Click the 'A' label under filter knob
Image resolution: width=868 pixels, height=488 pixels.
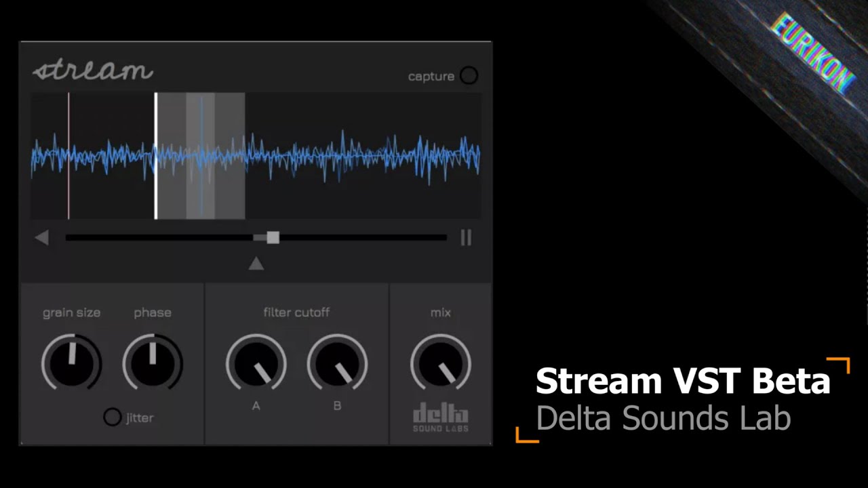[x=256, y=406]
